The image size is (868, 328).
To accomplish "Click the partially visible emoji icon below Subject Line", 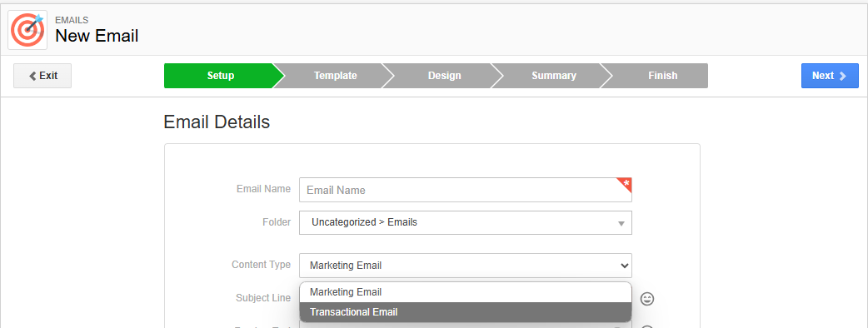I will (x=646, y=326).
